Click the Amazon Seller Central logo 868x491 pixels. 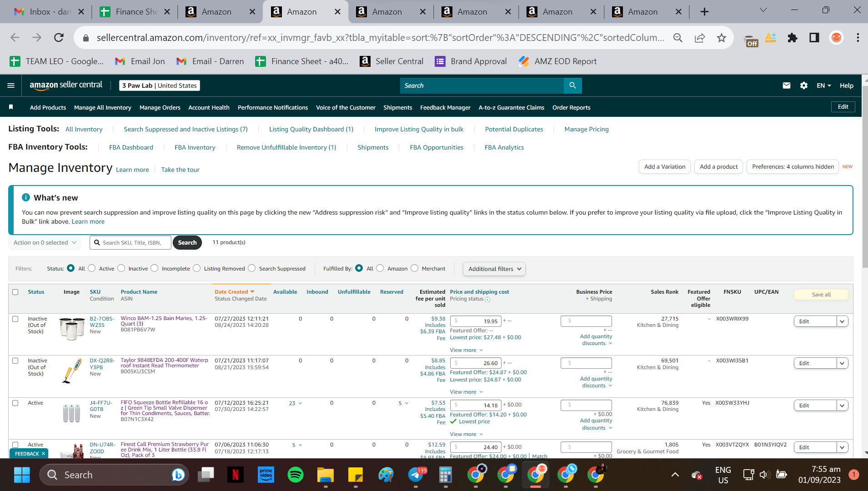[66, 85]
